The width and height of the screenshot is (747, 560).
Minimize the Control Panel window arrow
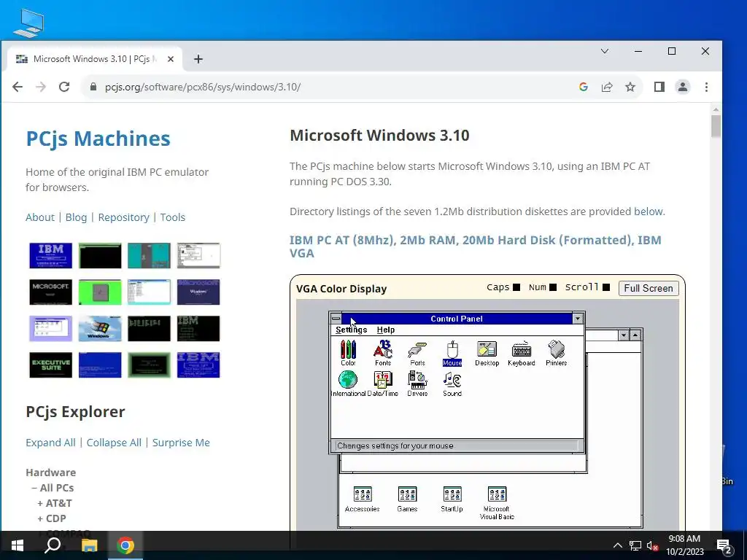pyautogui.click(x=578, y=319)
